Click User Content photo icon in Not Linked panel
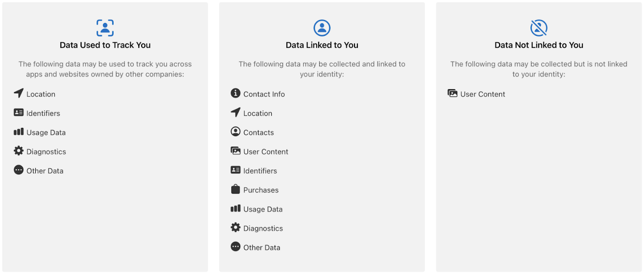The image size is (644, 274). coord(453,93)
